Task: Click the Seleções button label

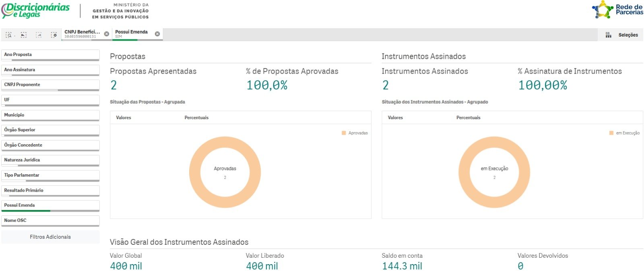Action: pyautogui.click(x=628, y=35)
